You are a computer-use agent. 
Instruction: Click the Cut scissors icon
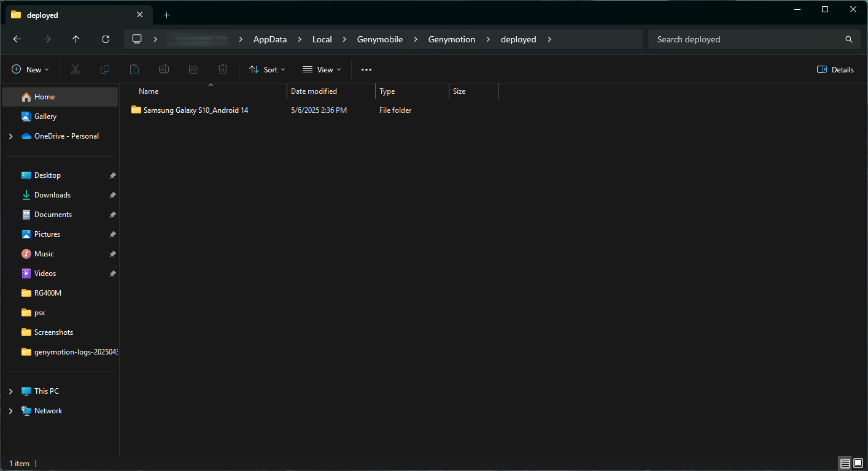coord(76,70)
